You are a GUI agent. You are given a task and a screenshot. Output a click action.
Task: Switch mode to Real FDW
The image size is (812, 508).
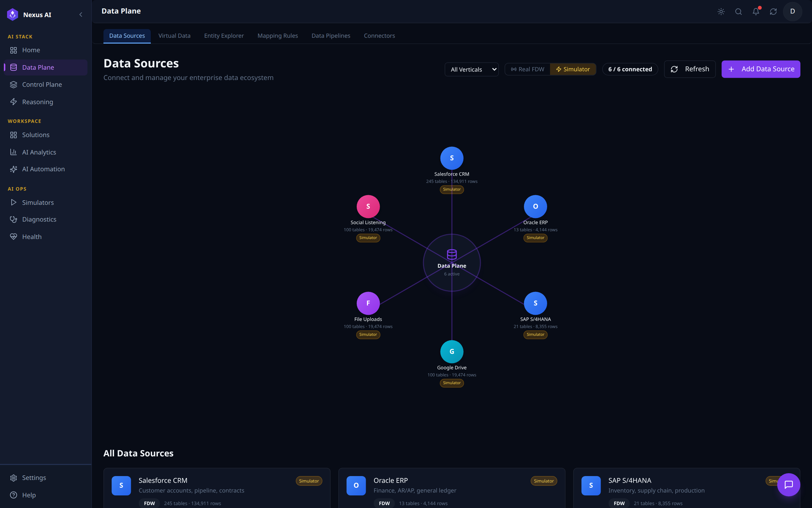click(527, 69)
